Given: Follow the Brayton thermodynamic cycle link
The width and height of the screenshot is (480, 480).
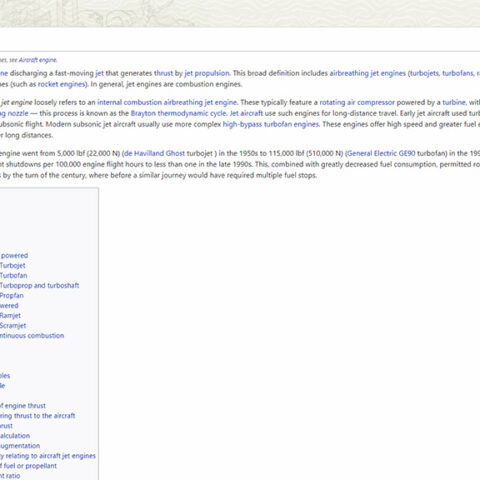Looking at the screenshot, I should coord(178,113).
